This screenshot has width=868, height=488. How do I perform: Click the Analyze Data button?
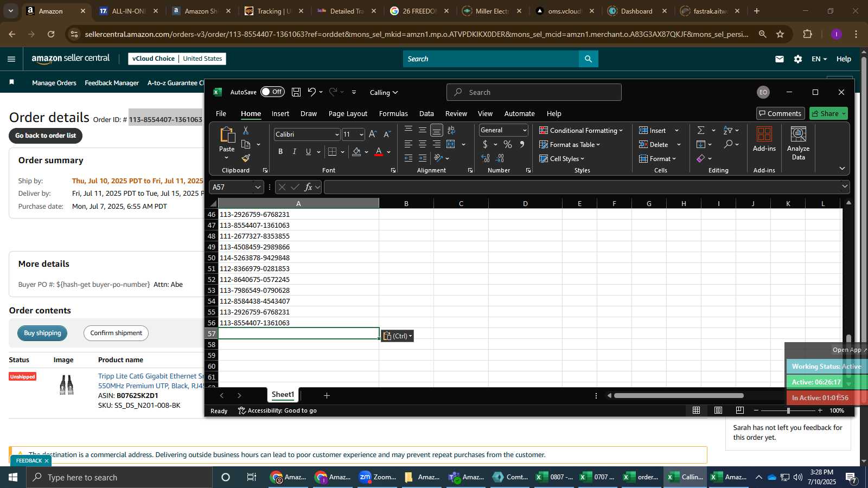[x=798, y=143]
